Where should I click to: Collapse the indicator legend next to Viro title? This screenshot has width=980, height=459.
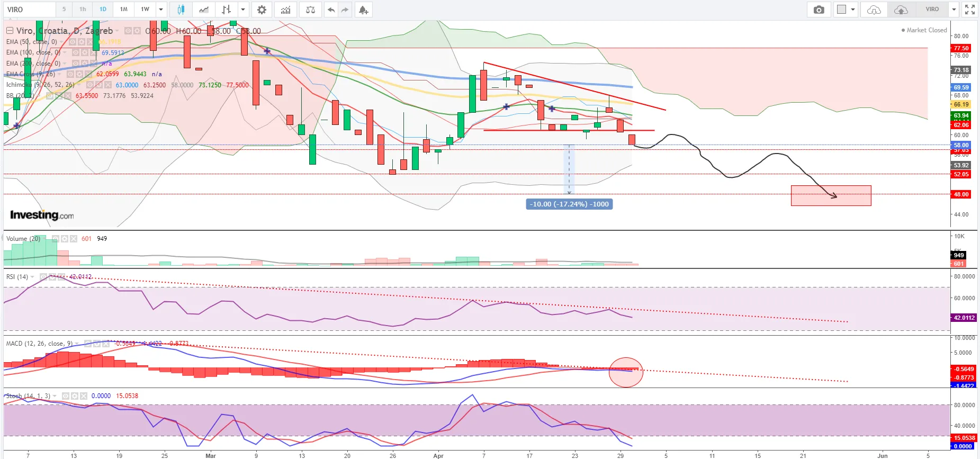[10, 31]
